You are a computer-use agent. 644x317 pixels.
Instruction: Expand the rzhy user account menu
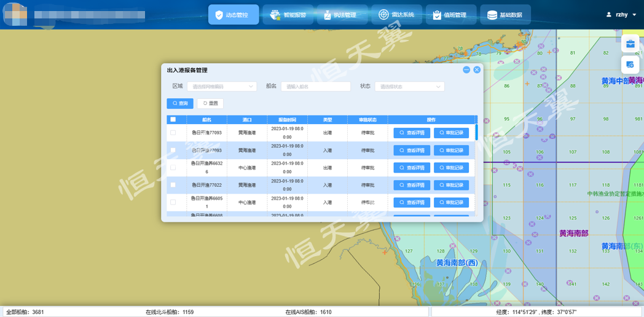click(x=621, y=15)
